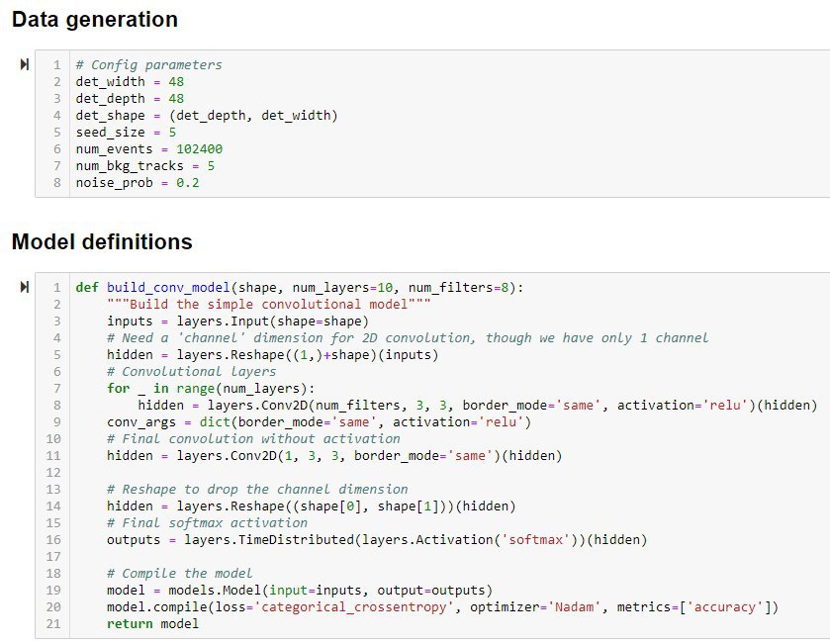Click the 'Reshape to drop the channel dimension' comment
The image size is (830, 644).
(257, 490)
